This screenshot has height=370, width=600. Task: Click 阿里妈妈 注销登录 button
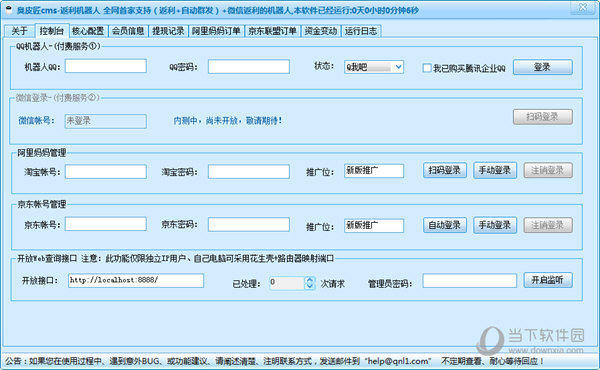(x=548, y=170)
